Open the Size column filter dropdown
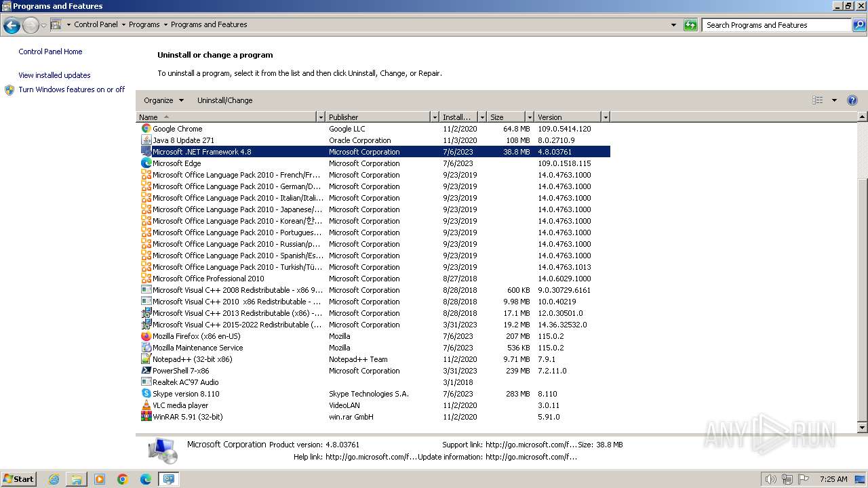The width and height of the screenshot is (868, 488). point(528,117)
